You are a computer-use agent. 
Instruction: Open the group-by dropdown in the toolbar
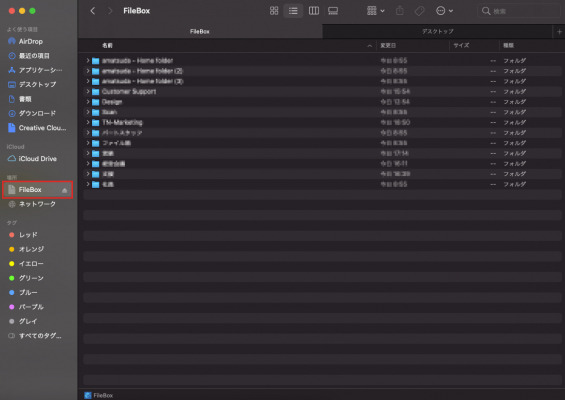[375, 11]
